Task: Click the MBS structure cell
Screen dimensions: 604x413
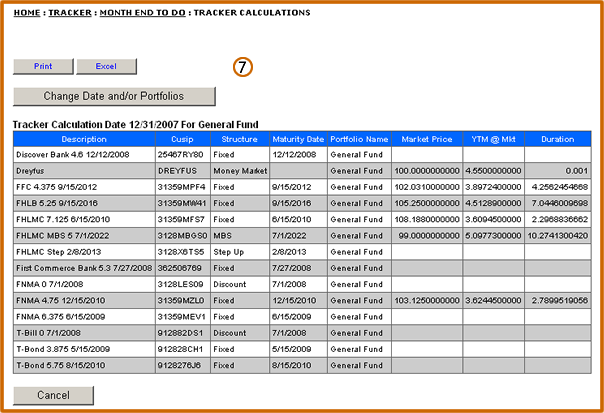Action: 240,235
